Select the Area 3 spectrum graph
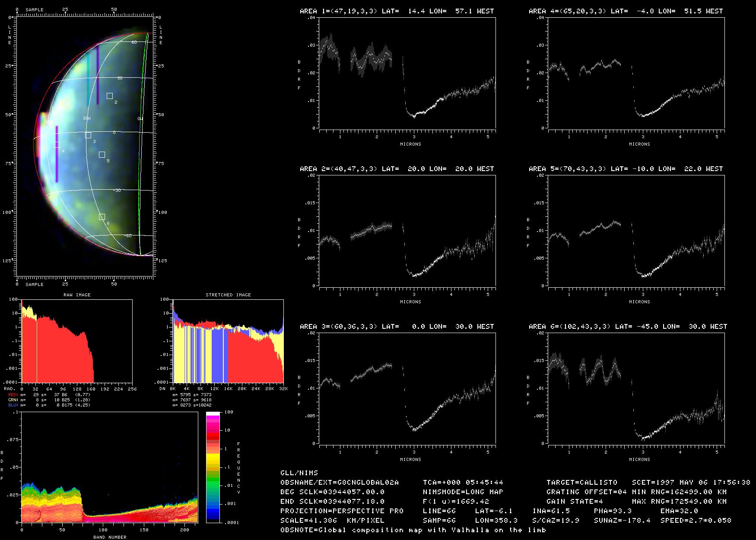 (x=407, y=389)
